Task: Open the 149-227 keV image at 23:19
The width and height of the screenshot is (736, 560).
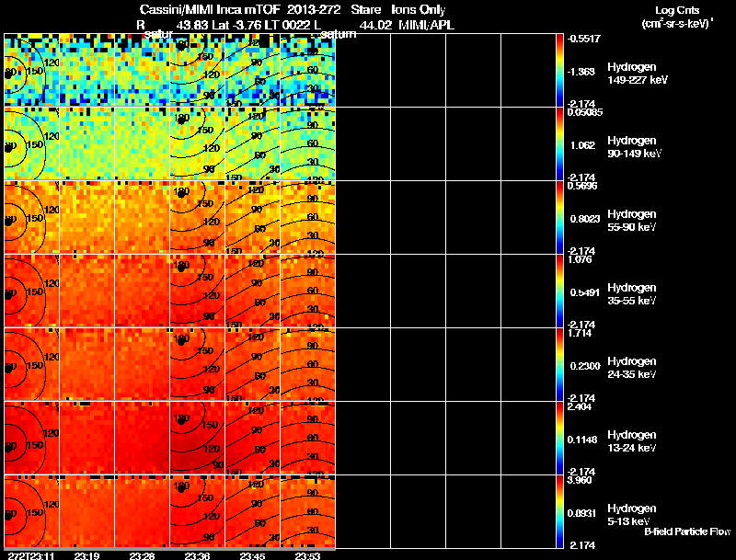Action: pos(86,70)
